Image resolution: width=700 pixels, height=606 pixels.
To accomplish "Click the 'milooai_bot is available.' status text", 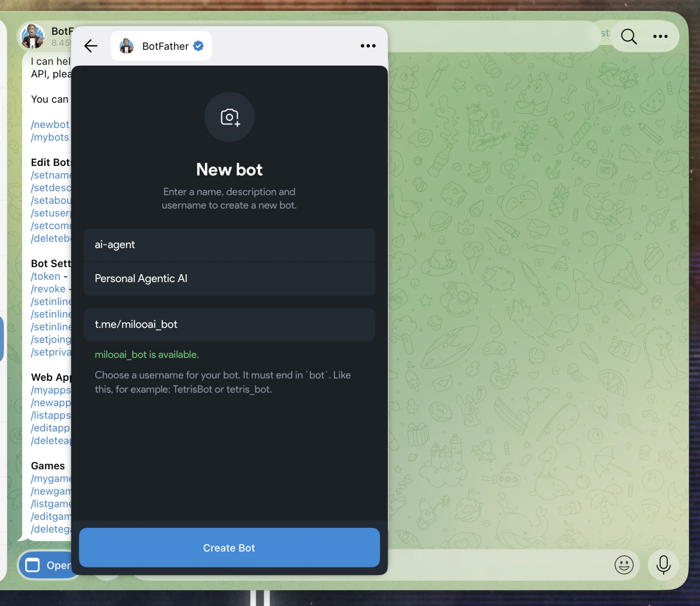I will click(x=147, y=355).
